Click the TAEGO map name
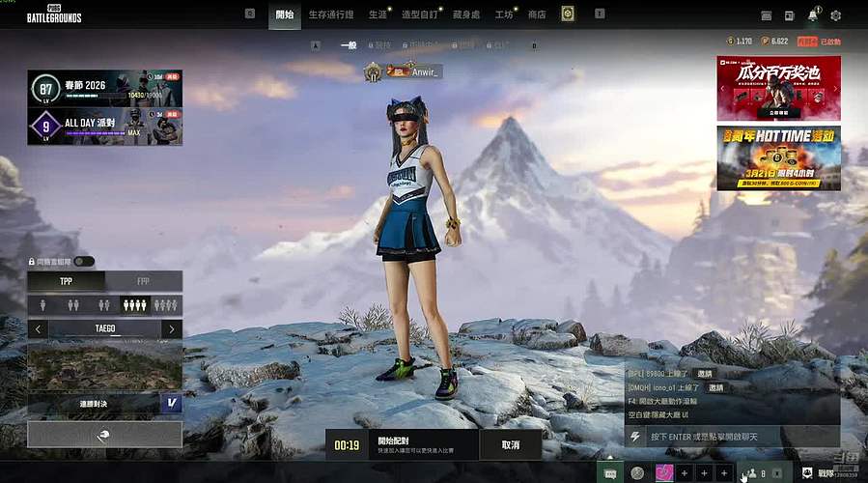868x483 pixels. point(105,329)
